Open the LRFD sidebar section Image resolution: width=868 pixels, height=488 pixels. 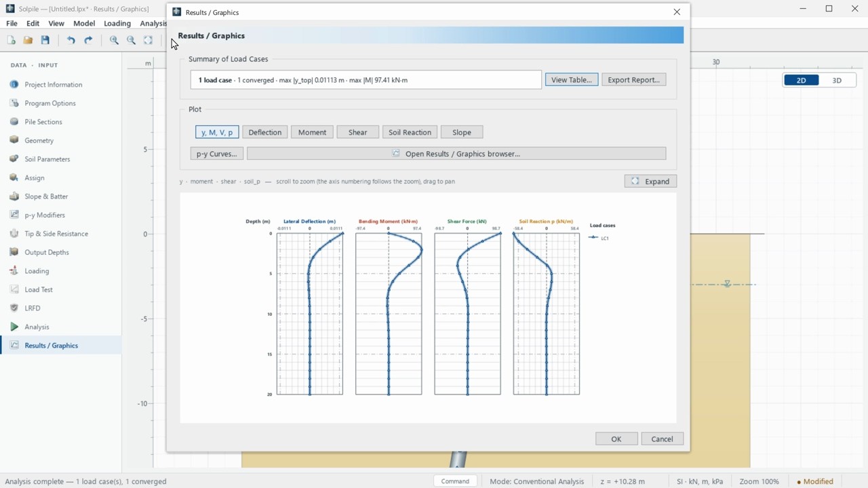click(x=60, y=308)
